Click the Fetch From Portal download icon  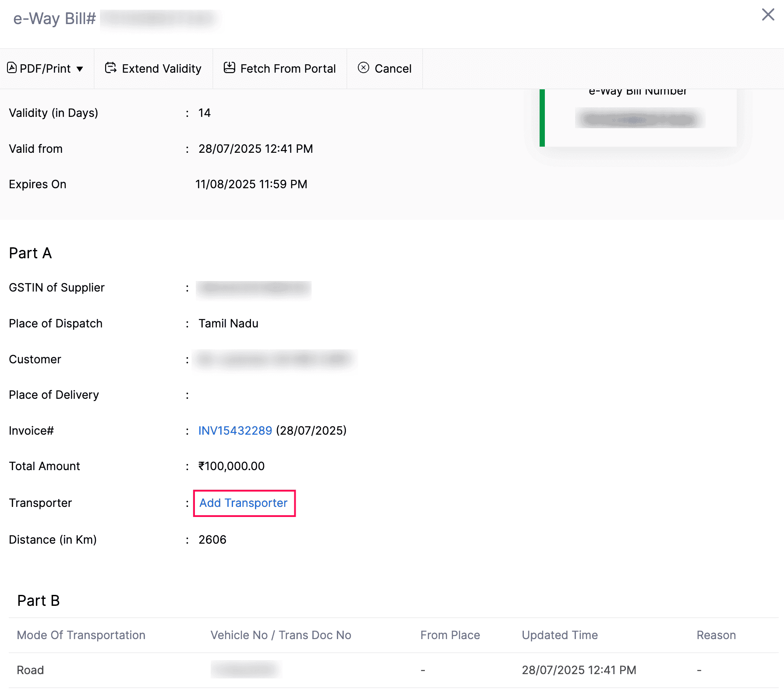pos(230,68)
